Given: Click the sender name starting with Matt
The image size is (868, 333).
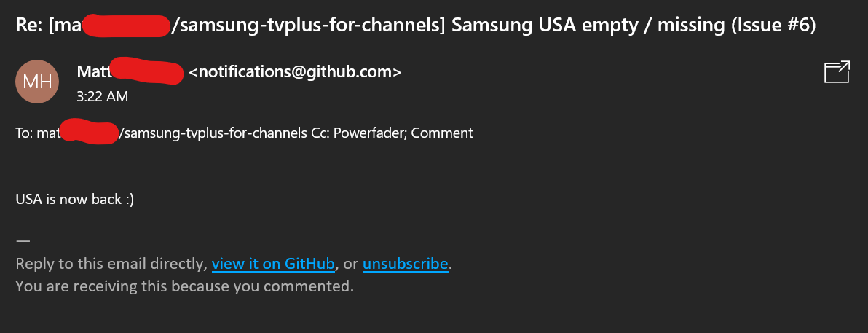Looking at the screenshot, I should click(130, 72).
